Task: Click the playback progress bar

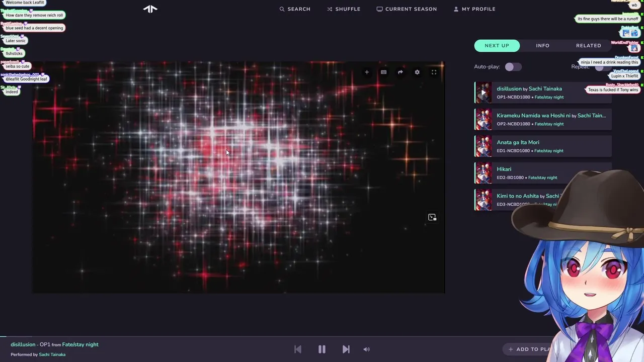Action: coord(322,336)
